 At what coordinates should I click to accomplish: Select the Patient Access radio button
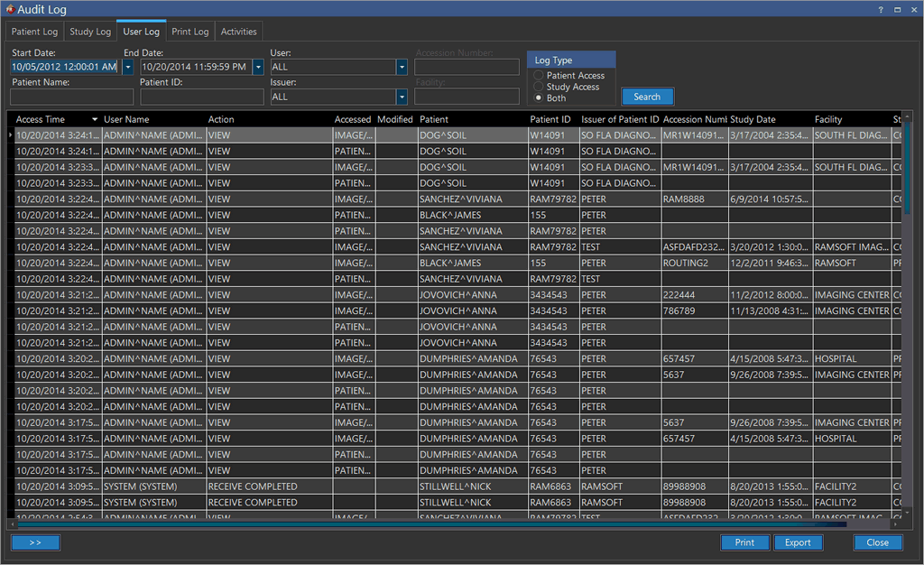click(x=539, y=76)
